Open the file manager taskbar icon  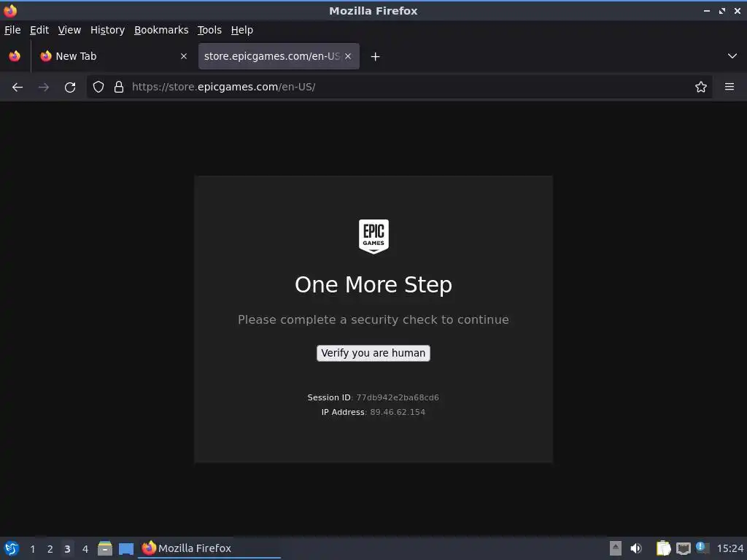[x=105, y=548]
